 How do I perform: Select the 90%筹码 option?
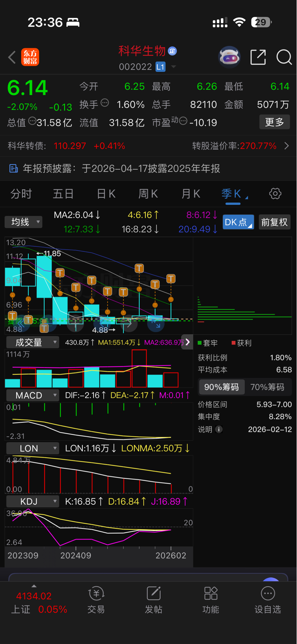(222, 387)
